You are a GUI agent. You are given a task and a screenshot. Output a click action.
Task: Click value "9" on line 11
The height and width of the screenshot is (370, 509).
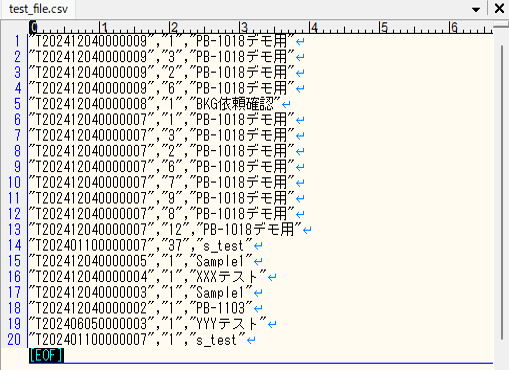[172, 198]
